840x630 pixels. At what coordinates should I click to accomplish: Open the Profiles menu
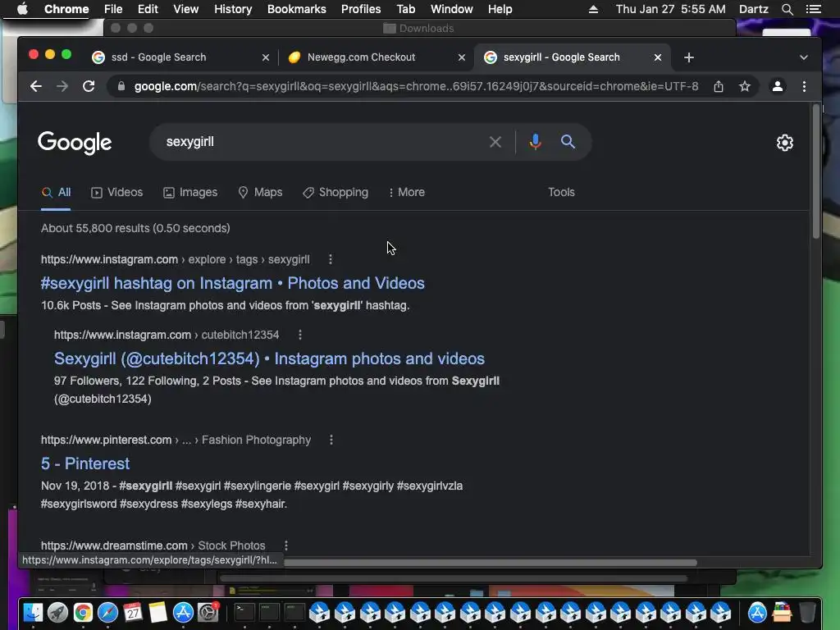(361, 9)
